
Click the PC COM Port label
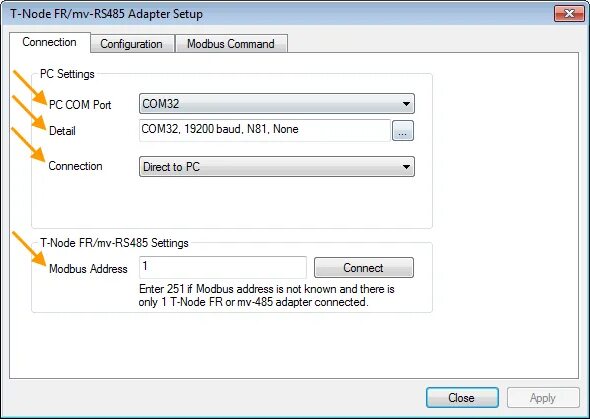(80, 105)
